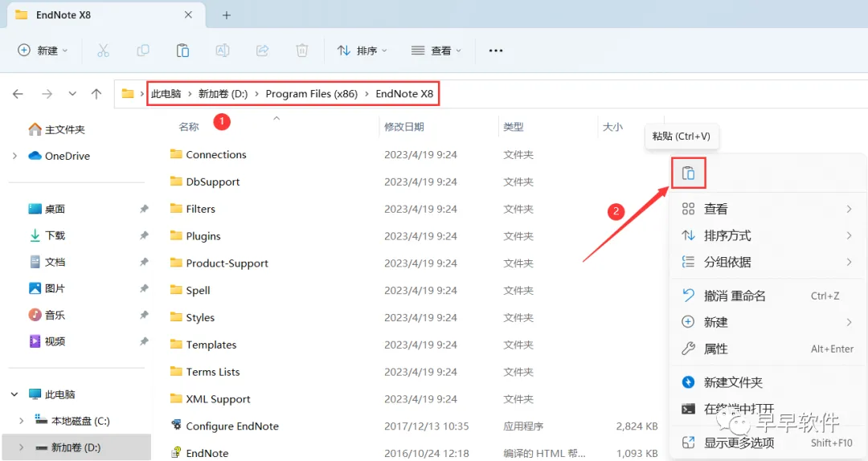Select 属性 in the context menu
Image resolution: width=868 pixels, height=461 pixels.
pos(768,349)
